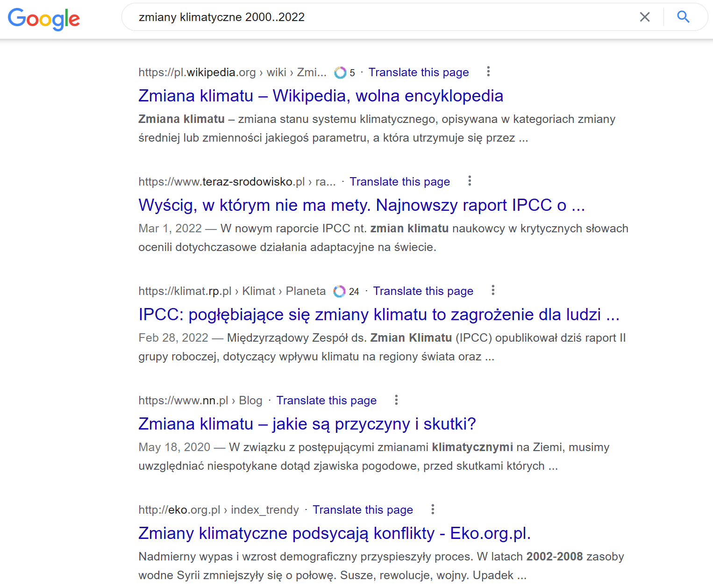Open 'IPCC: pogłębiające się zmiany klimatu' result

(379, 315)
